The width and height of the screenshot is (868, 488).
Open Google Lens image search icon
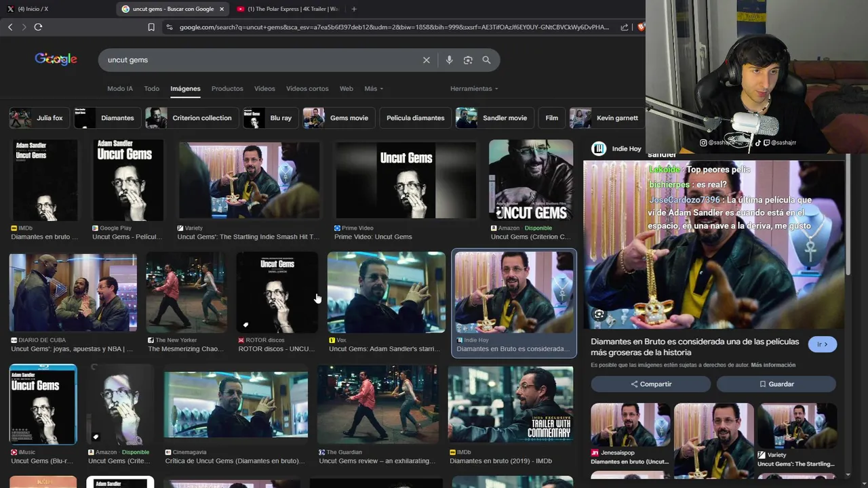(468, 60)
